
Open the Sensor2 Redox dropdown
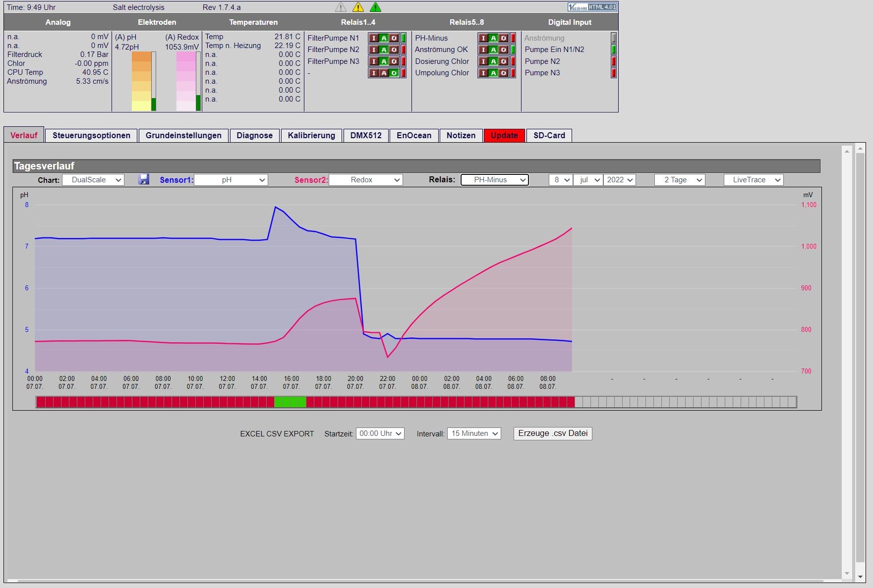pyautogui.click(x=366, y=180)
